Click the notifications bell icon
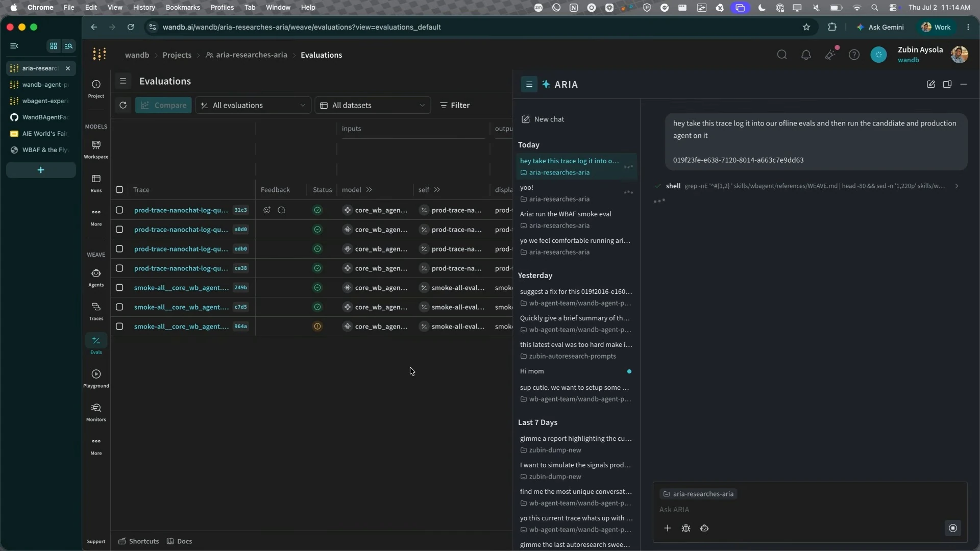 coord(806,55)
